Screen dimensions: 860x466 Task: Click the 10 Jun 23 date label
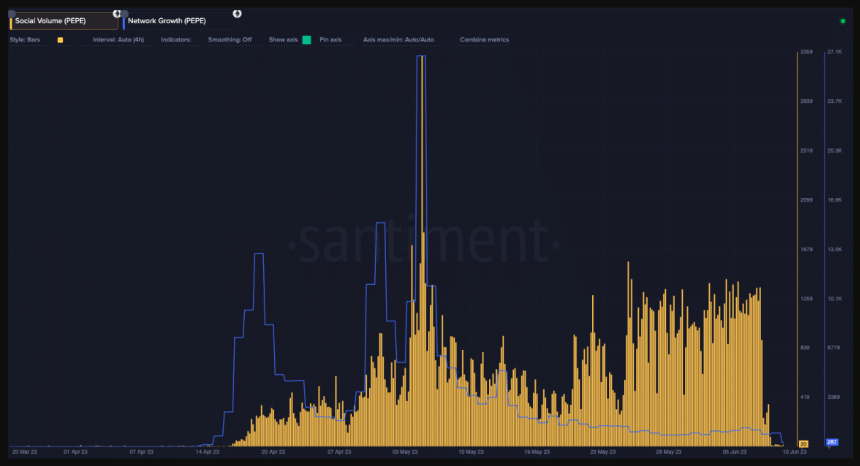click(x=795, y=452)
